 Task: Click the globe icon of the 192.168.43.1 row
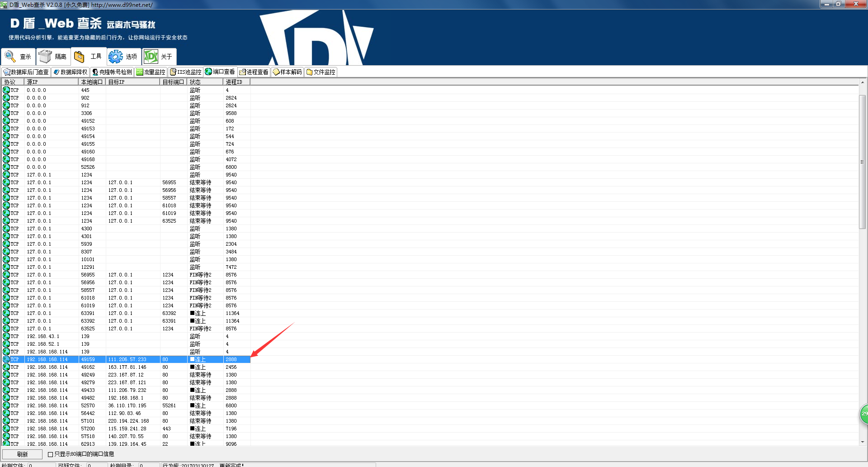click(x=6, y=336)
